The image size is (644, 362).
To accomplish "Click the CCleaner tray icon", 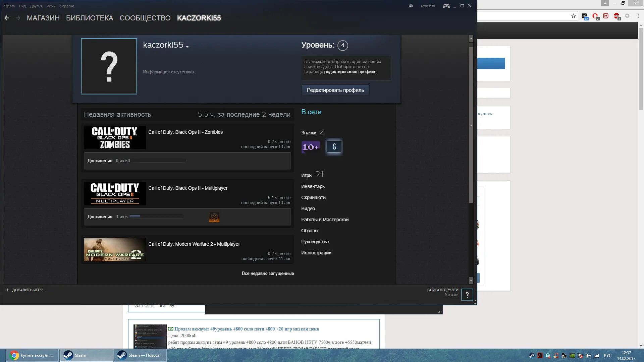I will (x=556, y=356).
